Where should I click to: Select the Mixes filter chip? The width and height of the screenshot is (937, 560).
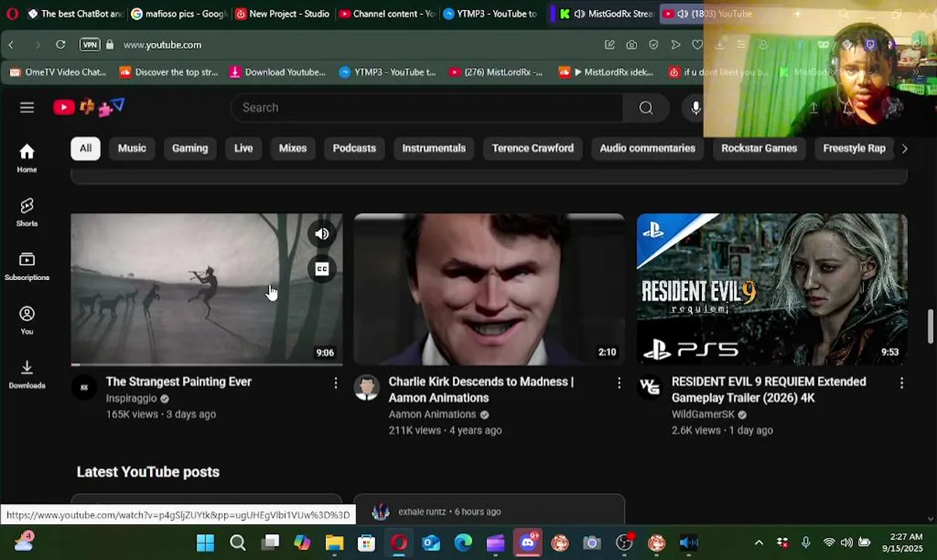[x=293, y=148]
